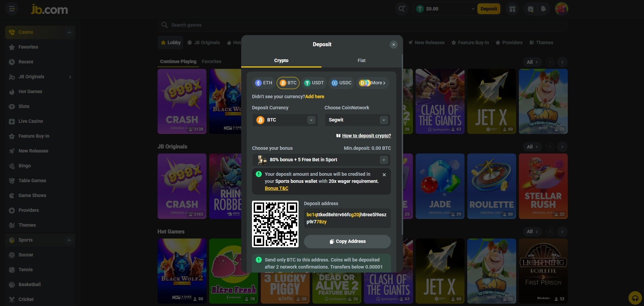Expand All in JB Originals row
Image resolution: width=644 pixels, height=306 pixels.
(532, 147)
